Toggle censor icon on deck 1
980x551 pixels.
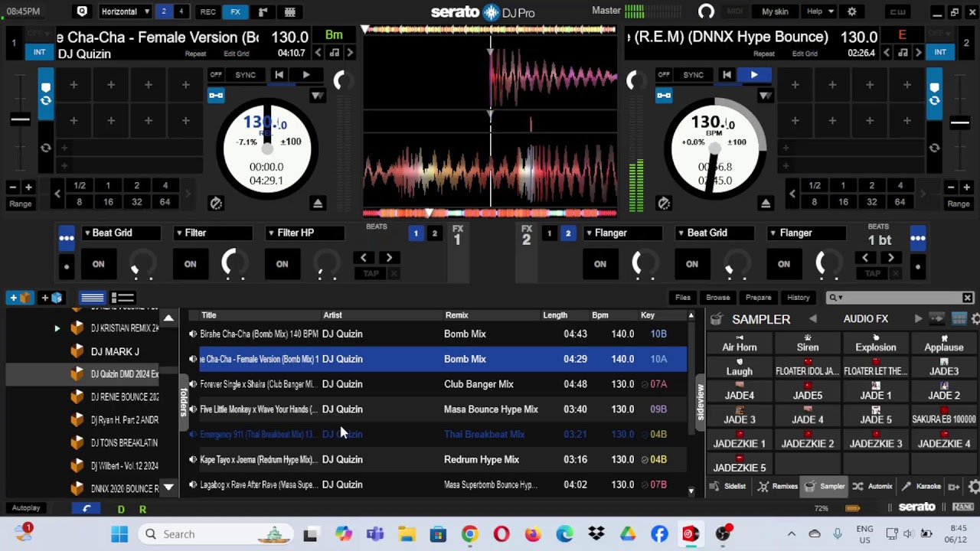coord(216,203)
